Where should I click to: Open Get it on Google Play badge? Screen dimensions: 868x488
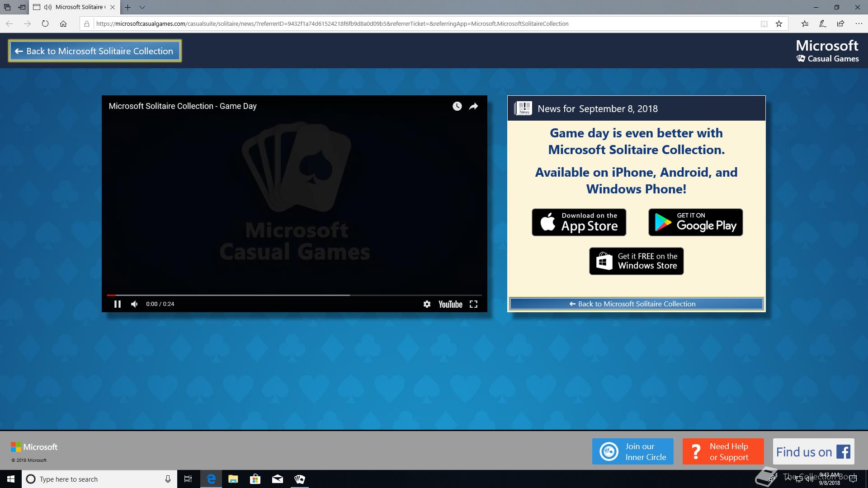tap(695, 222)
